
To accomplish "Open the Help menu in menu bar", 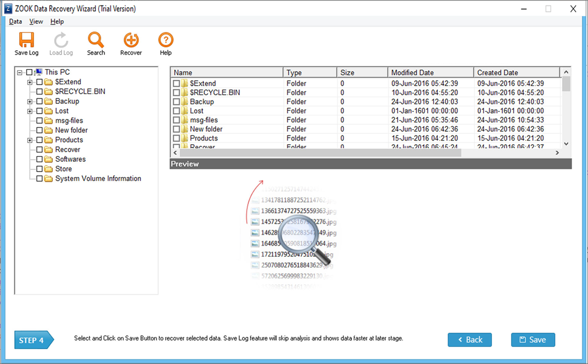I will (57, 21).
